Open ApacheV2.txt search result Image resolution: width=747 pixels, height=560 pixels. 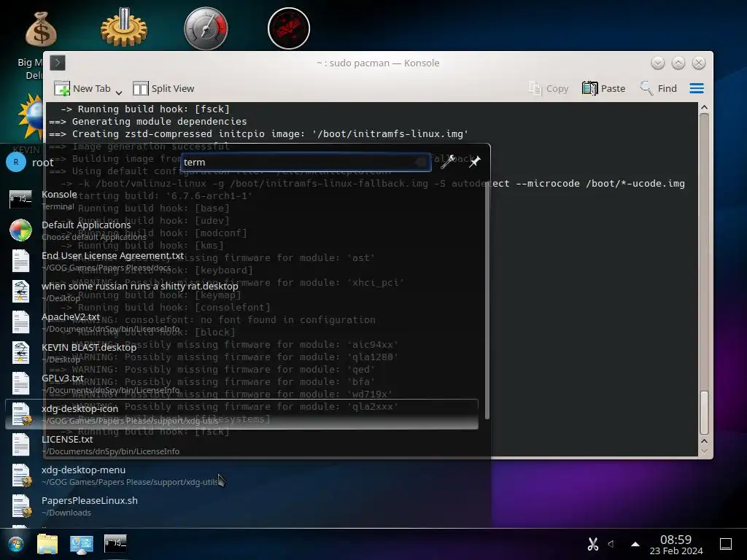click(241, 322)
